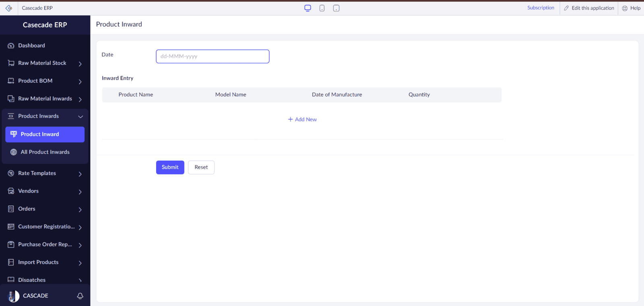Click the Vendors store icon
Image resolution: width=644 pixels, height=306 pixels.
click(11, 191)
